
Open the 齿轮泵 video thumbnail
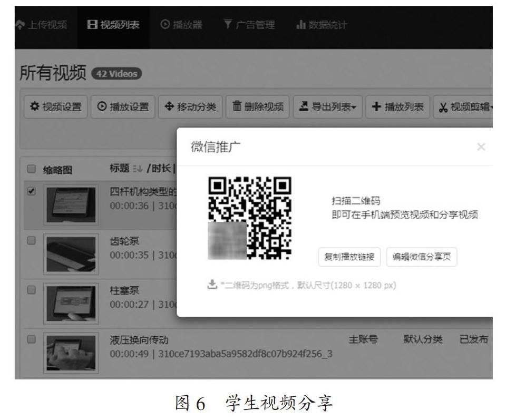pos(71,254)
